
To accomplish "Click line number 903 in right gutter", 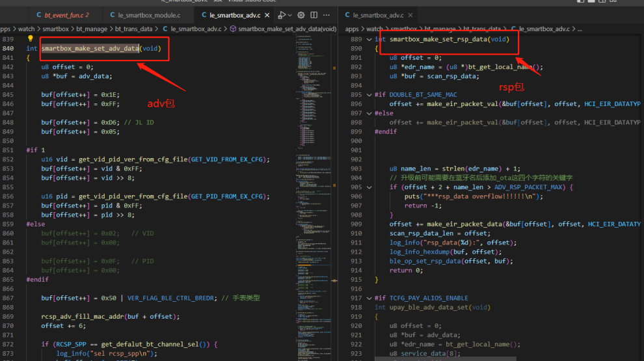I will pos(356,168).
